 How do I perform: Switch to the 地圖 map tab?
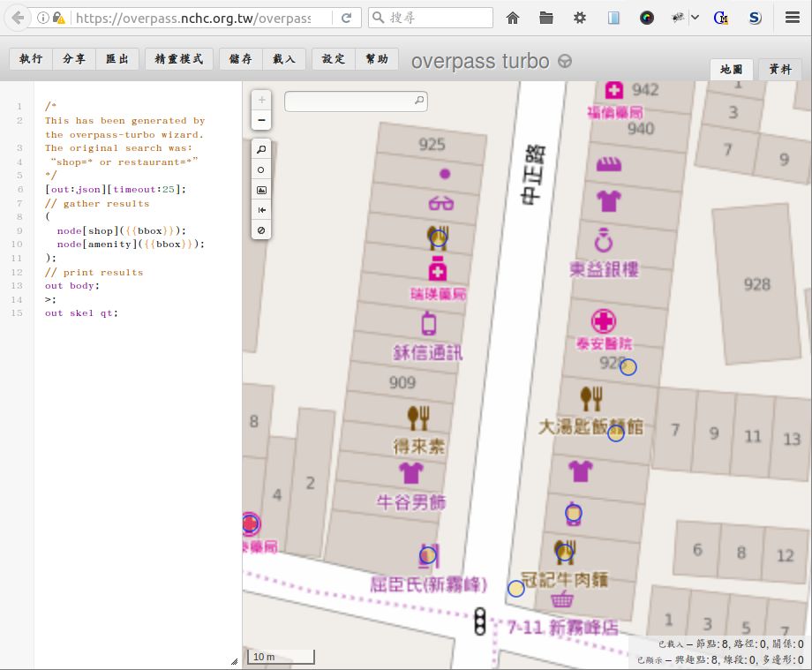pos(731,70)
